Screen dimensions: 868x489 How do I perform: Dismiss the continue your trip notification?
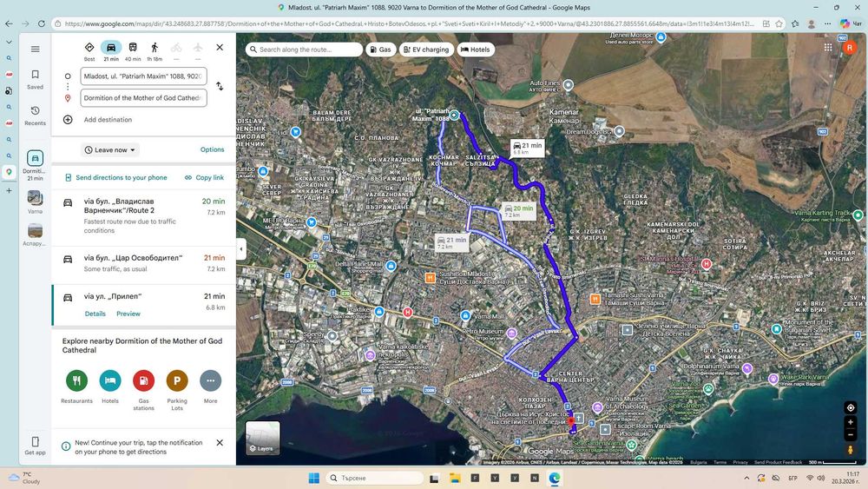click(220, 442)
